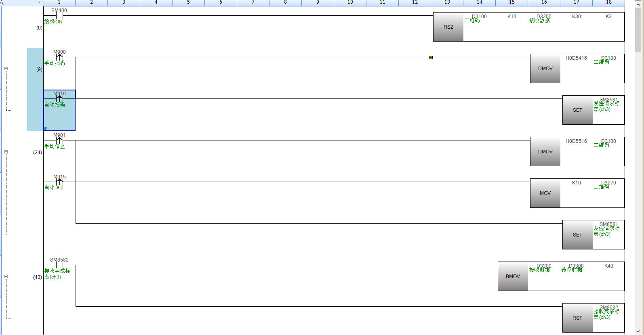The height and width of the screenshot is (335, 644).
Task: Collapse the rung at step 9
Action: click(6, 69)
